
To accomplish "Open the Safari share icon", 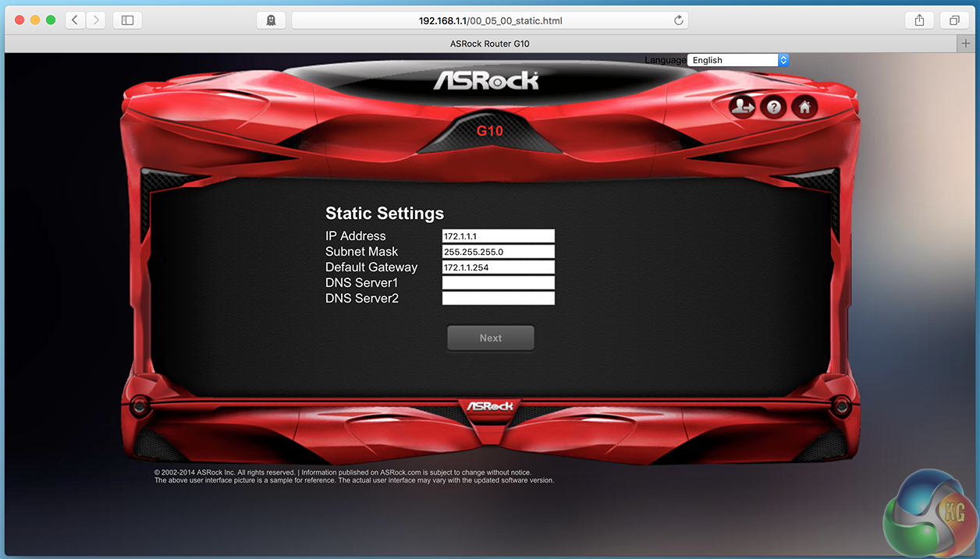I will [x=919, y=20].
